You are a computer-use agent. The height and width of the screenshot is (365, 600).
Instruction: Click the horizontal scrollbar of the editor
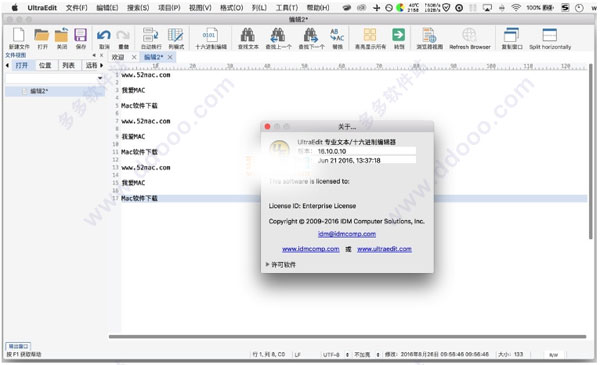coord(347,337)
